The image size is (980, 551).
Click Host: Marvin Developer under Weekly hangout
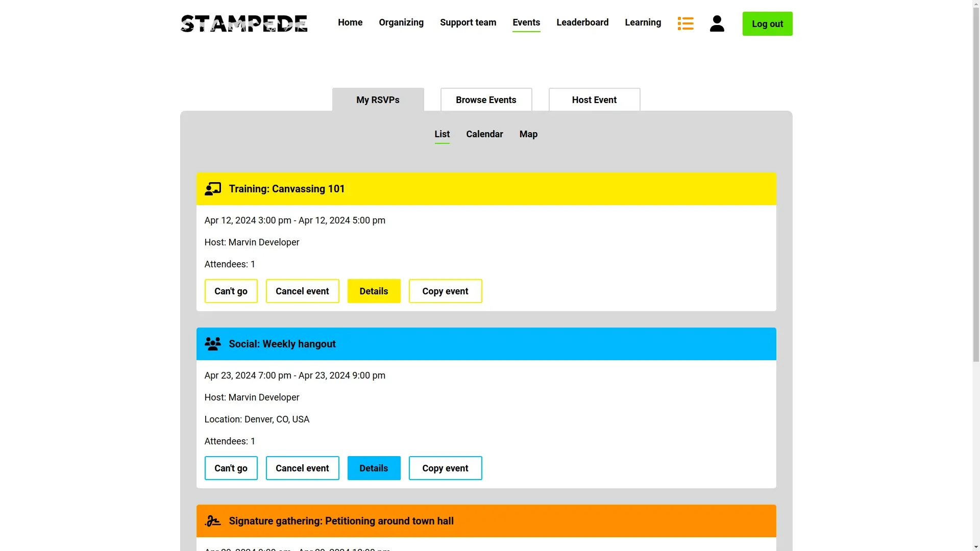tap(252, 397)
